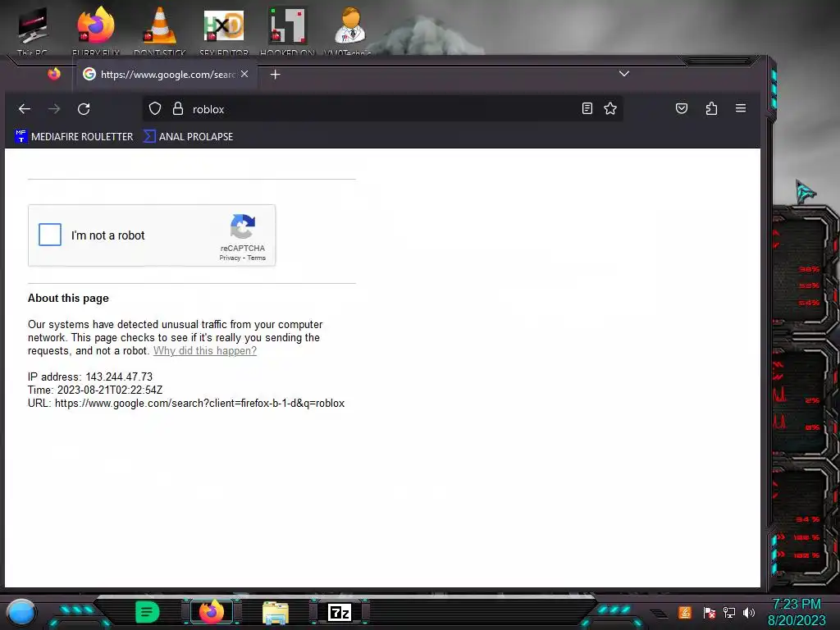Open File Explorer from the taskbar

(276, 612)
